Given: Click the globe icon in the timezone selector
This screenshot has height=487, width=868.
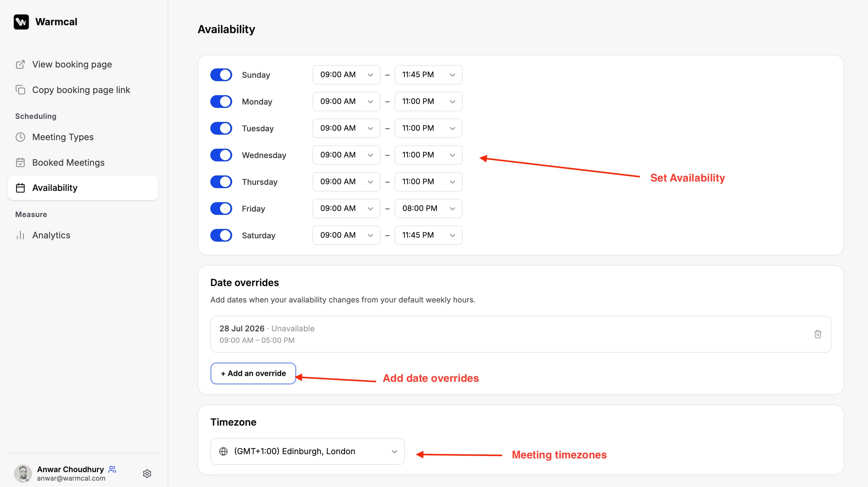Looking at the screenshot, I should [x=223, y=451].
